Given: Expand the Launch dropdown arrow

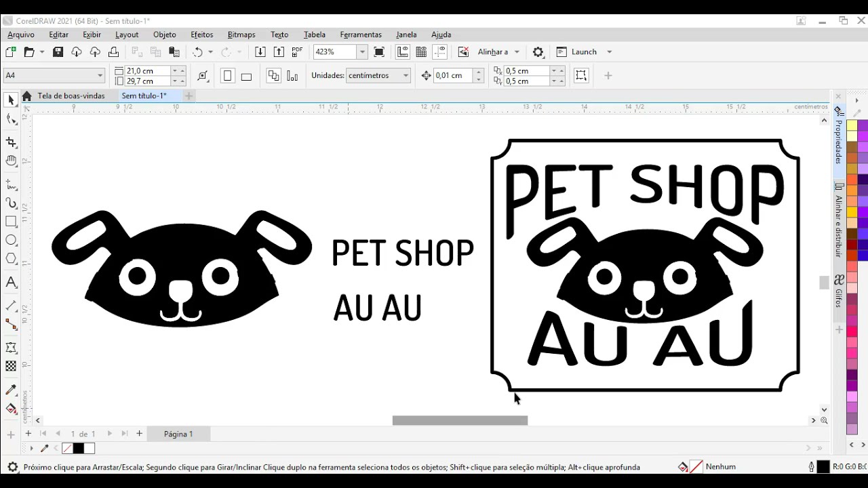Looking at the screenshot, I should pos(609,52).
